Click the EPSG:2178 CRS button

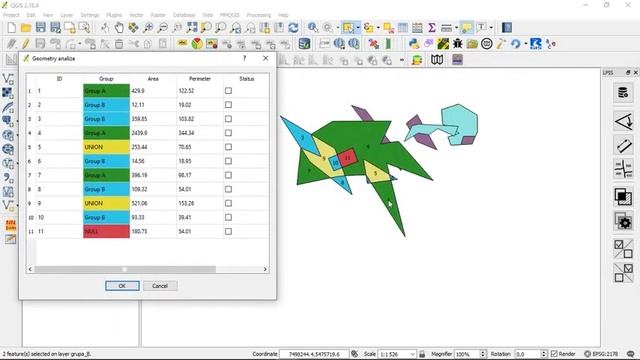tap(601, 354)
